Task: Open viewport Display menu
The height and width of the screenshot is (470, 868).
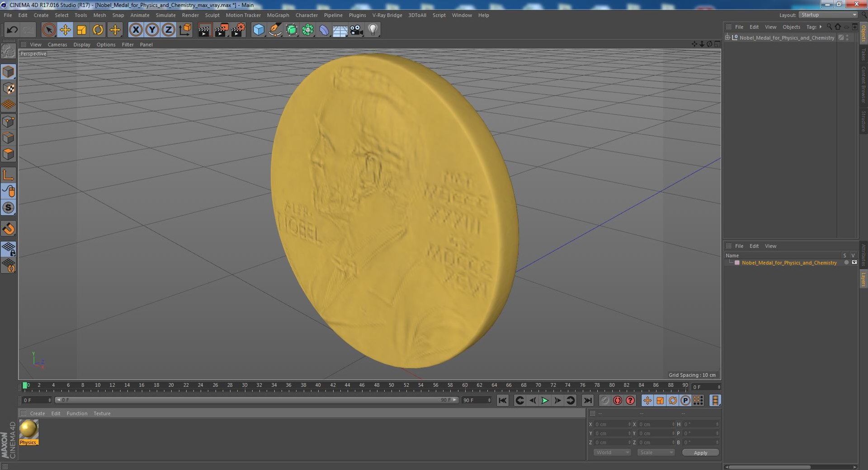Action: [82, 44]
